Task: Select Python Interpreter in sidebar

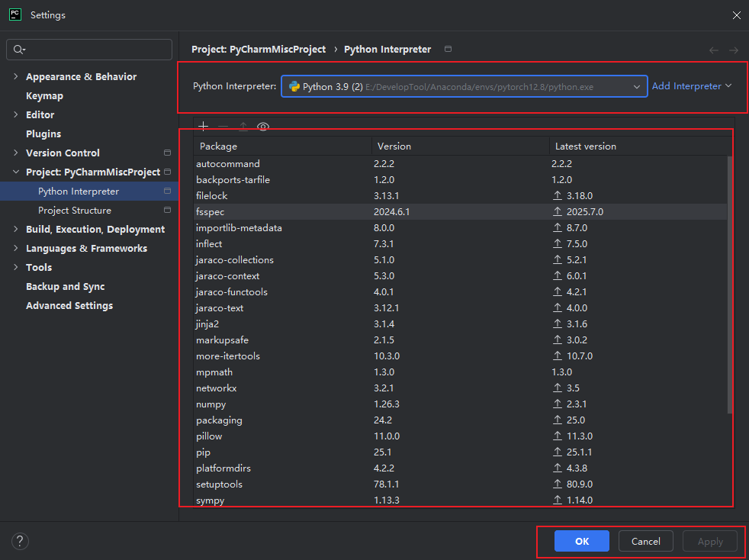Action: 89,191
